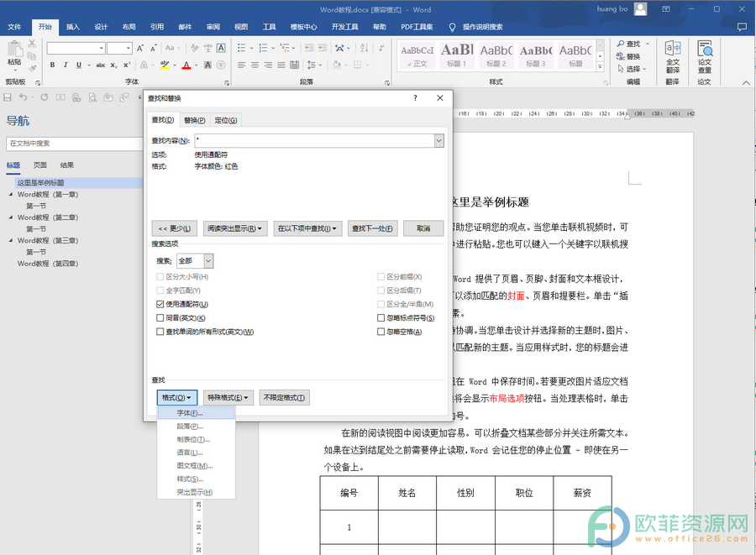Click the Cut scissors icon

[x=32, y=44]
